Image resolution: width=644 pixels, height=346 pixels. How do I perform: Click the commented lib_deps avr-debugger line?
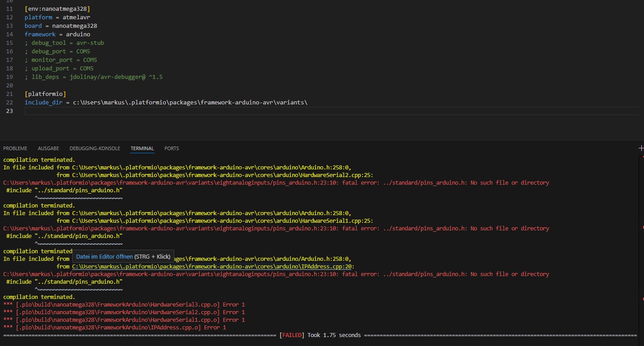tap(94, 77)
